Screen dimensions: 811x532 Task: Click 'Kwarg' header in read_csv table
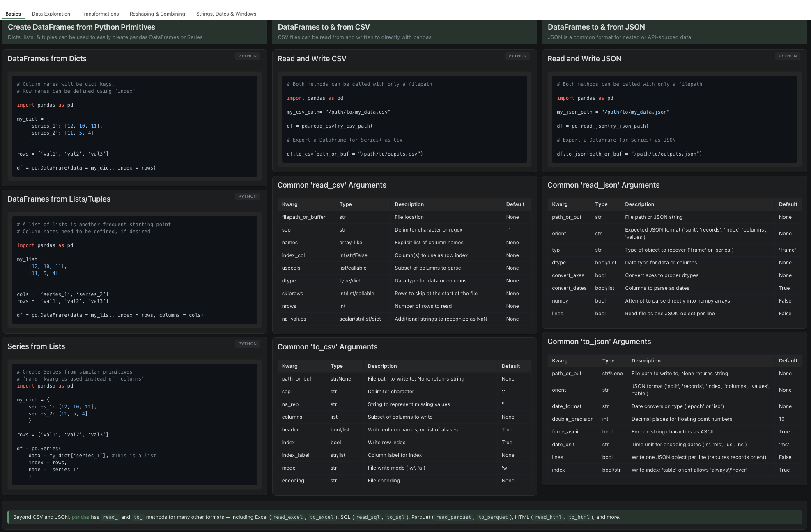(x=290, y=204)
